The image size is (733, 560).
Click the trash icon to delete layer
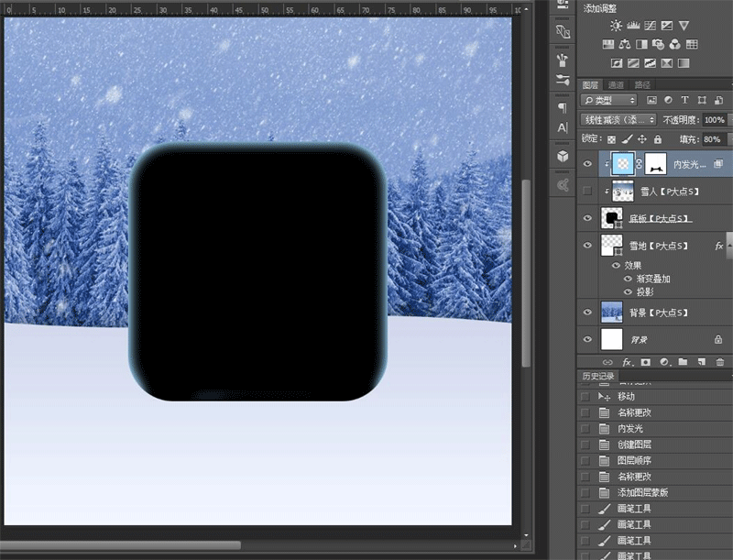pyautogui.click(x=720, y=362)
